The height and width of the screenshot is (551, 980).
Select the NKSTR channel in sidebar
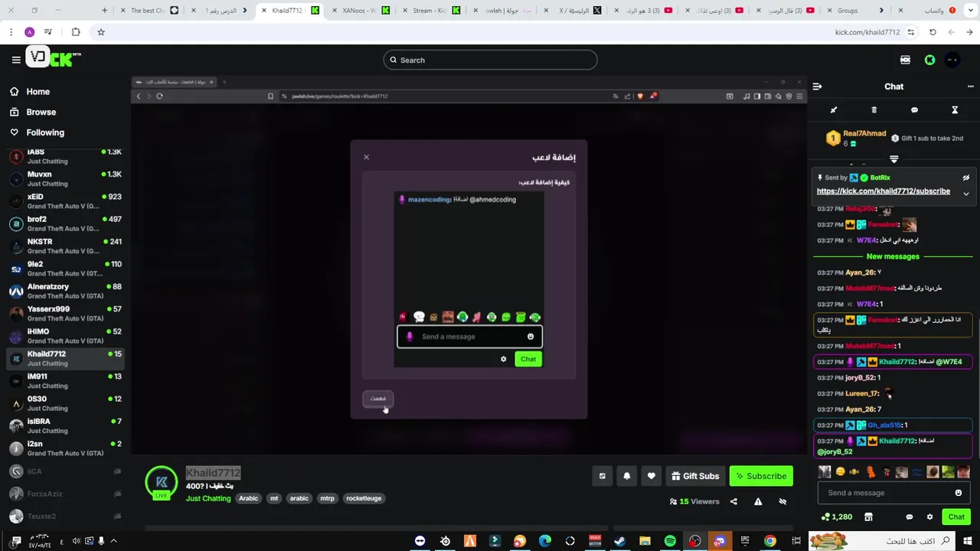coord(65,246)
